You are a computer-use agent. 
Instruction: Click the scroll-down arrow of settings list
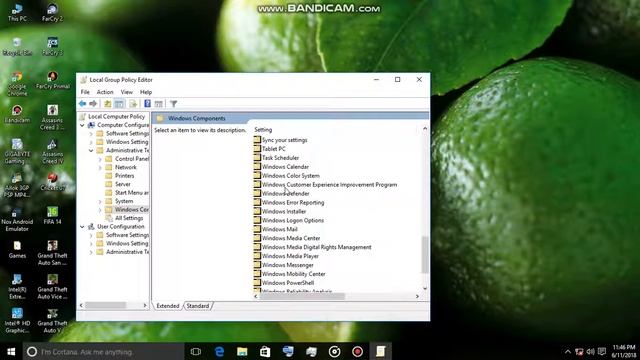[425, 289]
